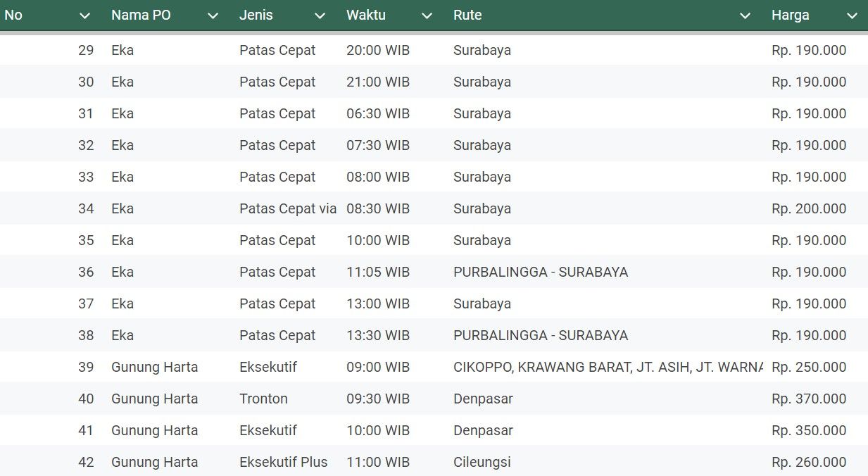Select the Jenis column header label
The image size is (868, 476).
pos(256,15)
